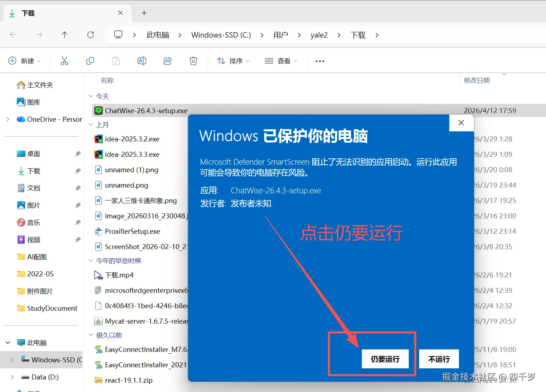Select the Rename icon in the toolbar
This screenshot has height=392, width=546.
(x=142, y=61)
